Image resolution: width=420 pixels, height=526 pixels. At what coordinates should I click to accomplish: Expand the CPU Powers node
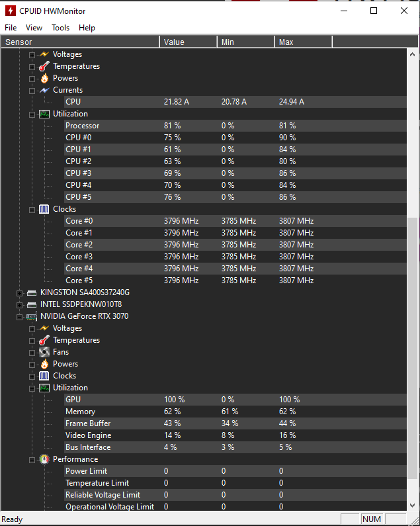coord(32,79)
